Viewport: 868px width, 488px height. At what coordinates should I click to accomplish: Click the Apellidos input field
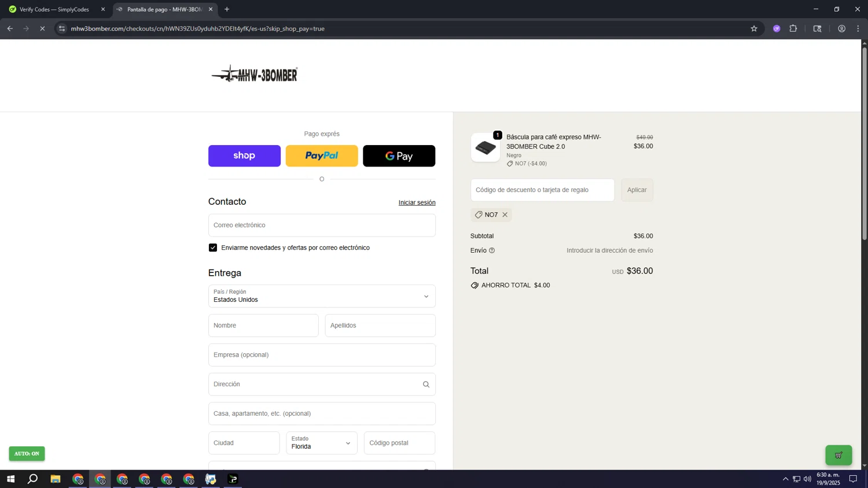click(x=380, y=326)
